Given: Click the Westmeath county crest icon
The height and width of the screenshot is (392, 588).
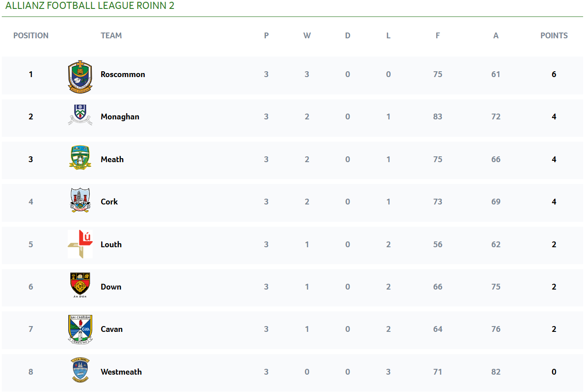Looking at the screenshot, I should (x=80, y=370).
